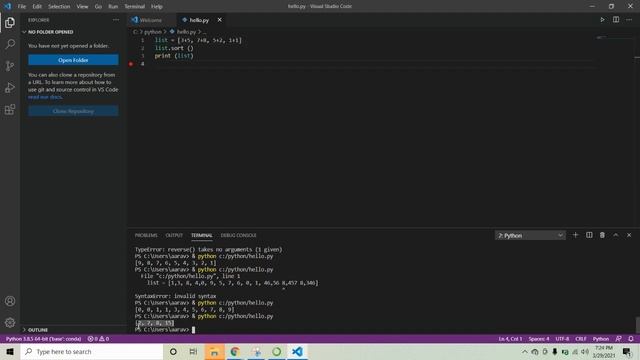640x360 pixels.
Task: Open the Extensions view
Action: click(10, 109)
